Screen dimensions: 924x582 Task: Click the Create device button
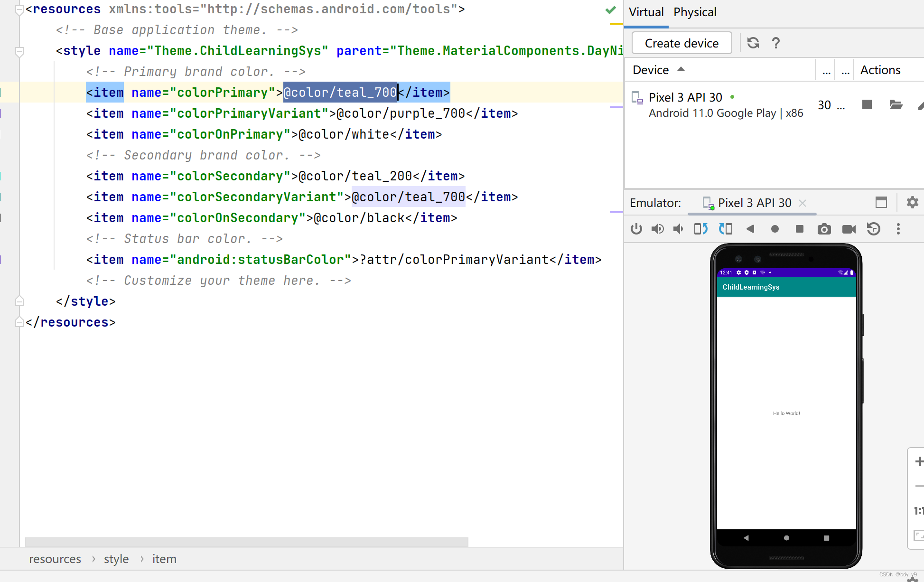pos(681,43)
